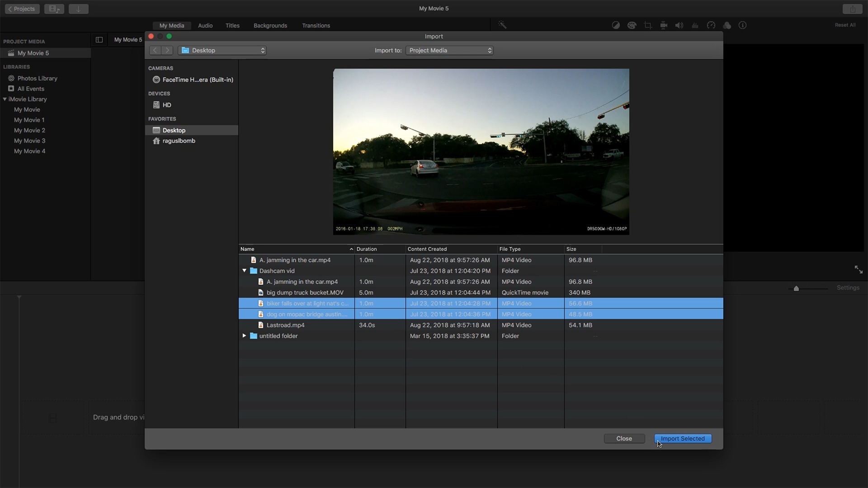
Task: Select the cropping tool
Action: pos(648,25)
